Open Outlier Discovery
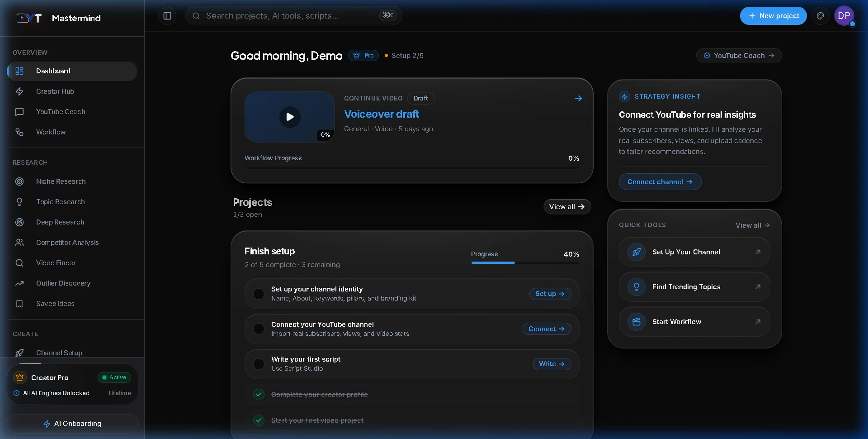 tap(72, 283)
